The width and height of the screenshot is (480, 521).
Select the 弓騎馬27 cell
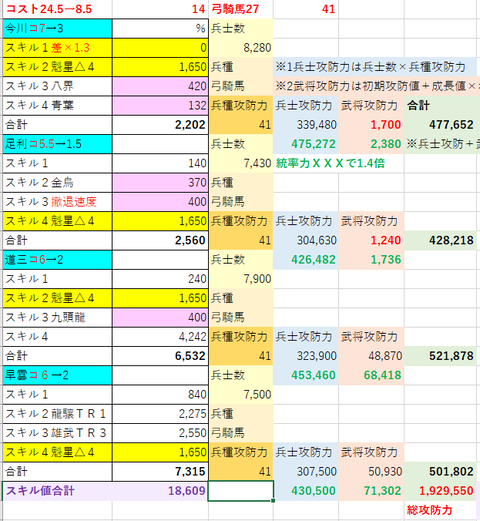pyautogui.click(x=241, y=9)
